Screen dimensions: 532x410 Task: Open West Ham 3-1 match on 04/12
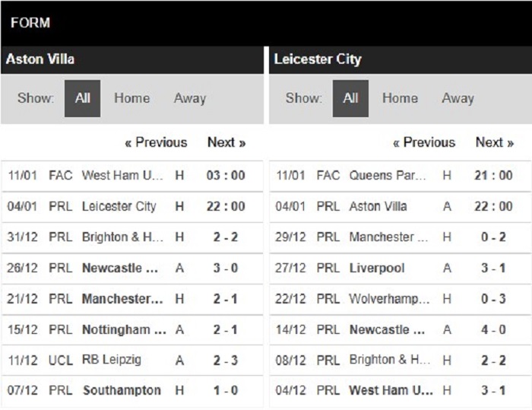point(401,391)
